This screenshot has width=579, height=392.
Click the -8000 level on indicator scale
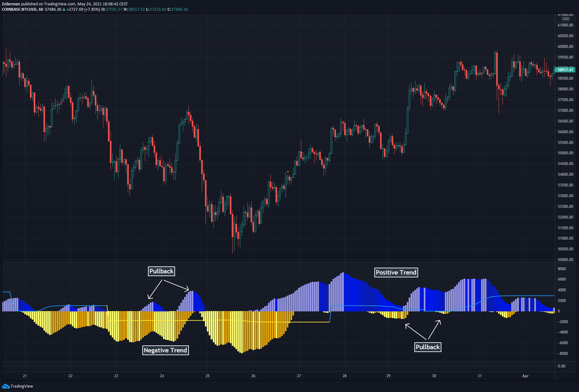[x=563, y=354]
